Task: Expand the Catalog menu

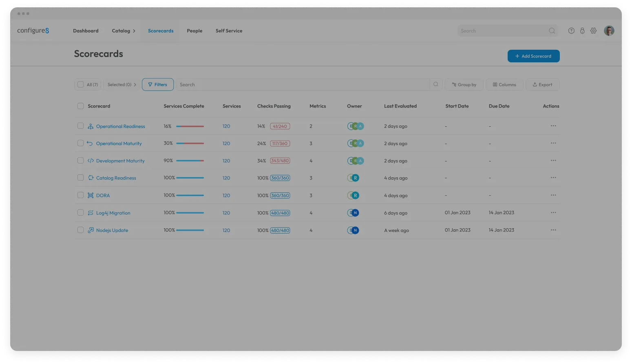Action: 124,31
